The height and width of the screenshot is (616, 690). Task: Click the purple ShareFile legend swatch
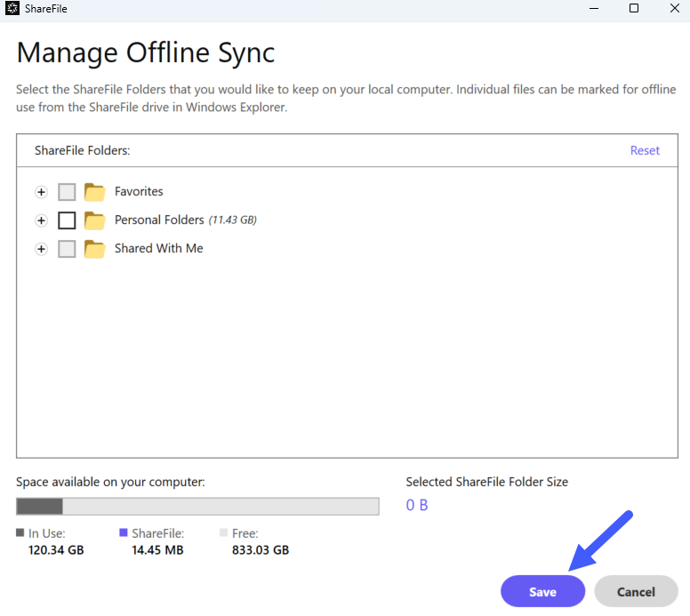point(124,532)
